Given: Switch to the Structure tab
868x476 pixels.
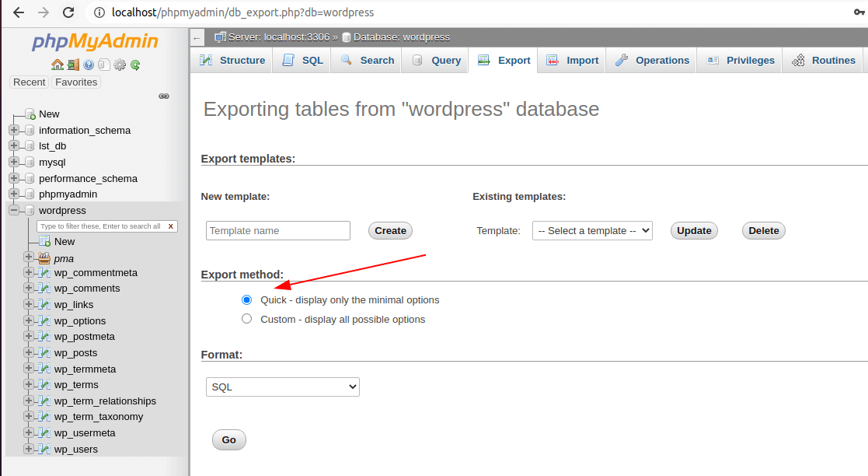Looking at the screenshot, I should (232, 61).
